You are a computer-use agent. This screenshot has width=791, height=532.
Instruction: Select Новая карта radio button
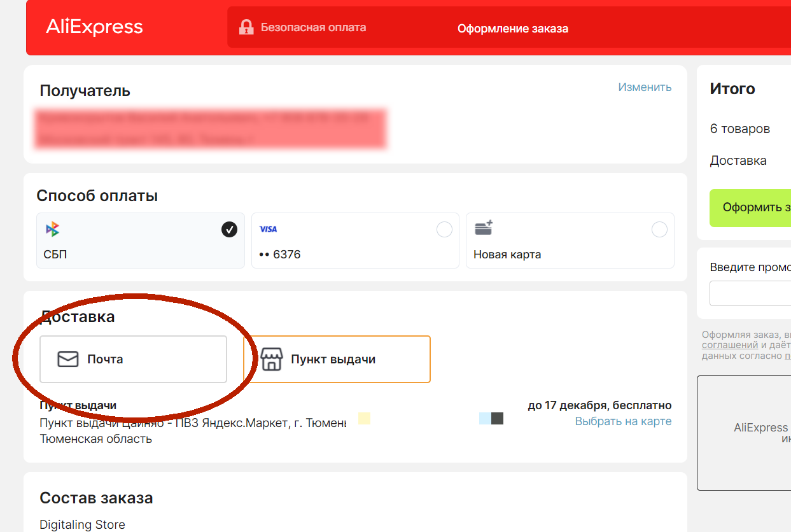pos(659,230)
